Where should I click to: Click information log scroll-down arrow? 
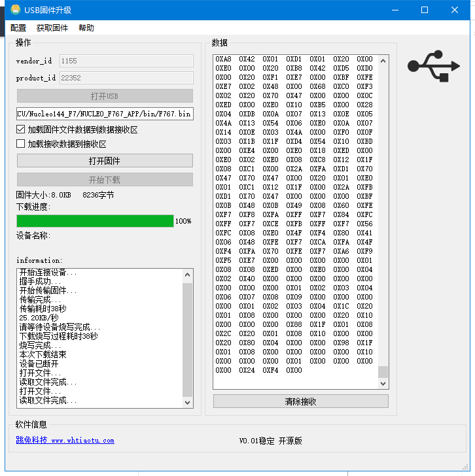188,402
